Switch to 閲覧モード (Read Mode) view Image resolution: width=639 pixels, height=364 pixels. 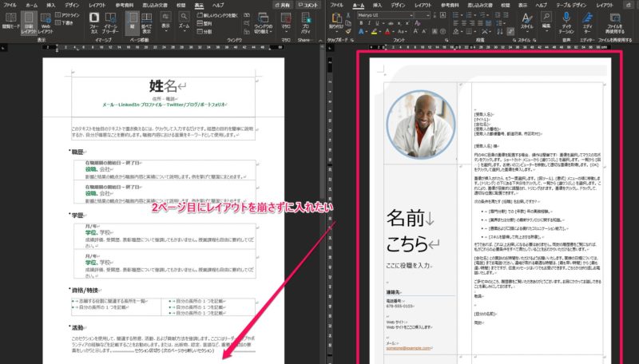10,21
